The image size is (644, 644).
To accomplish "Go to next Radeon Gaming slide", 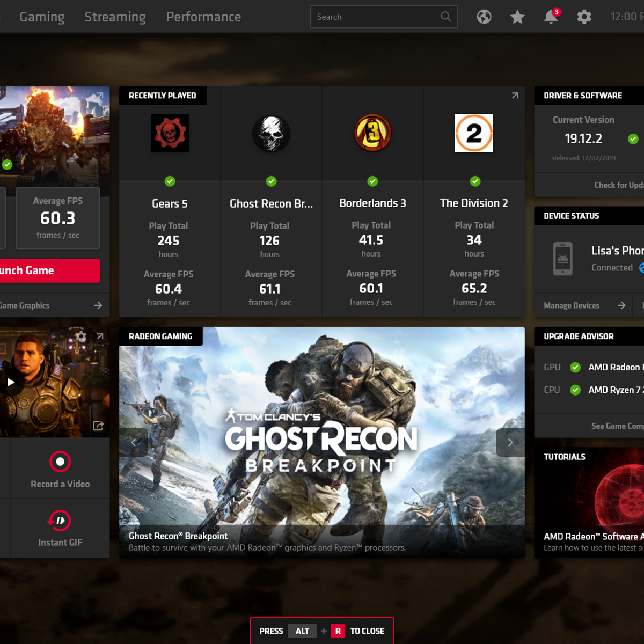I will point(510,443).
